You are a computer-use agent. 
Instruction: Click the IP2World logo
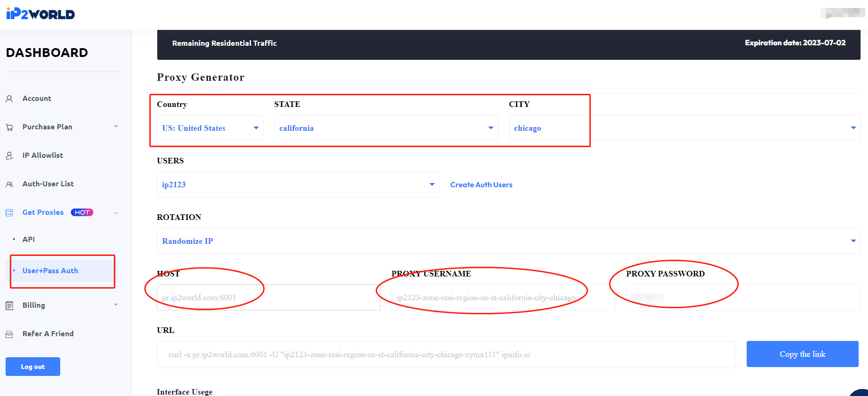[40, 14]
